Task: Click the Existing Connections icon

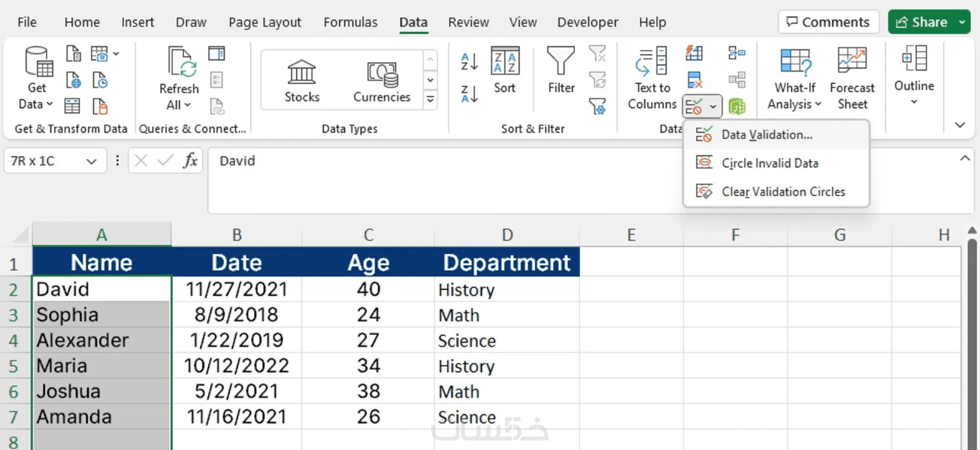Action: [x=100, y=105]
